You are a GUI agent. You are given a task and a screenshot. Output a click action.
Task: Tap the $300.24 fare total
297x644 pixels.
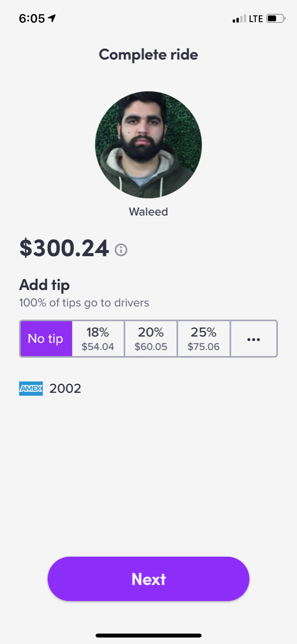pyautogui.click(x=64, y=248)
